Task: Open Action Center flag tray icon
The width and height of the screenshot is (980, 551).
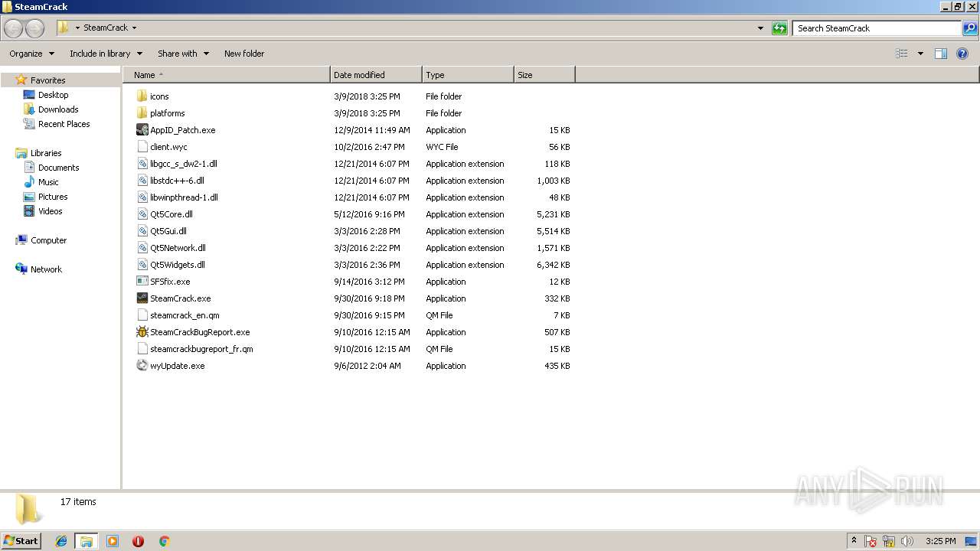Action: pyautogui.click(x=871, y=541)
